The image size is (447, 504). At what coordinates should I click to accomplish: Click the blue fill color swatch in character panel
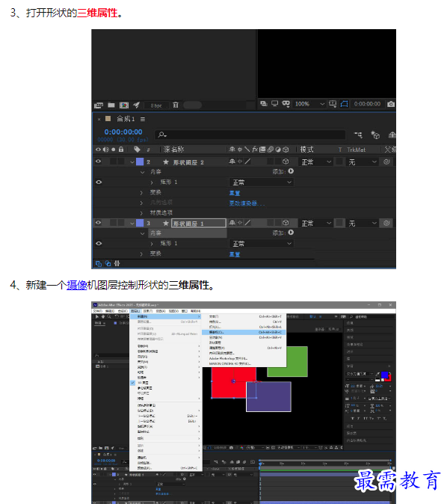pos(384,375)
